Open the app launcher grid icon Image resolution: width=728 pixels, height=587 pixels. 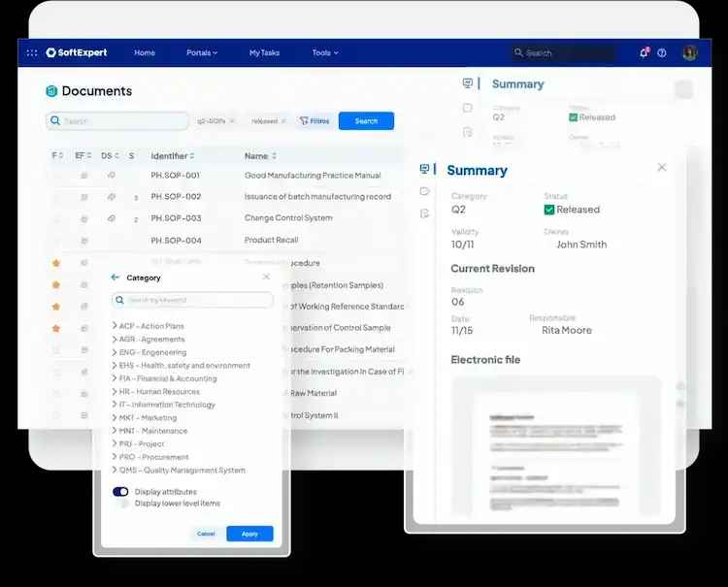32,53
